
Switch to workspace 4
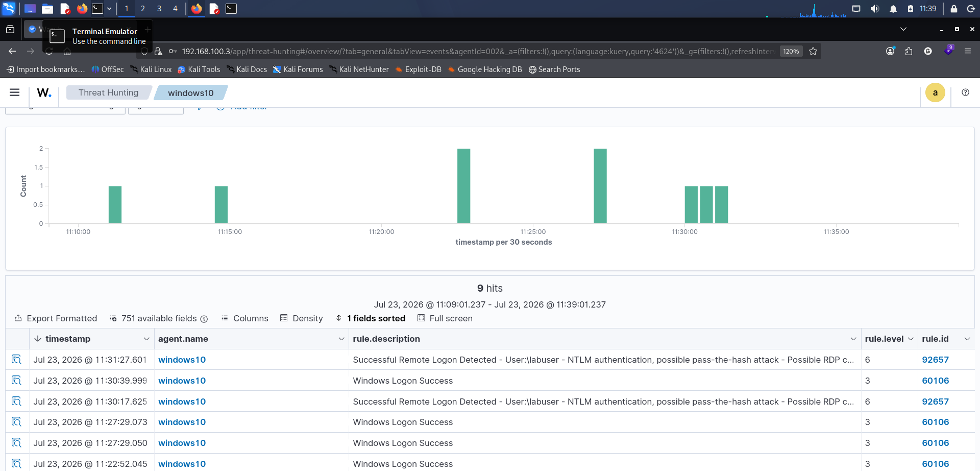coord(175,9)
